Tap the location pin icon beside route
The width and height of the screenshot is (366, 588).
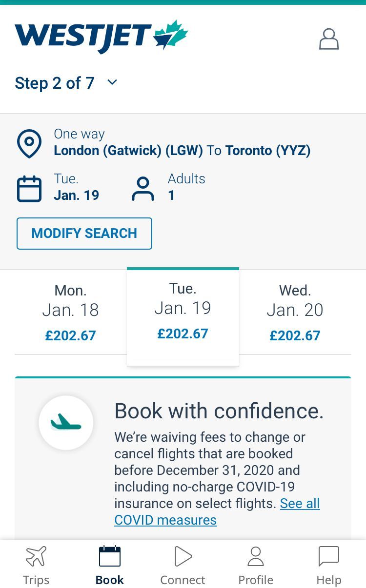[x=29, y=143]
